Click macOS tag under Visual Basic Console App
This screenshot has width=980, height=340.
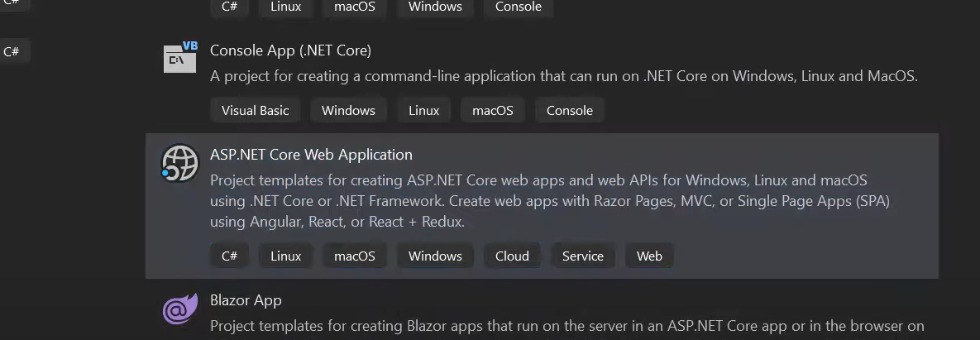click(x=493, y=111)
